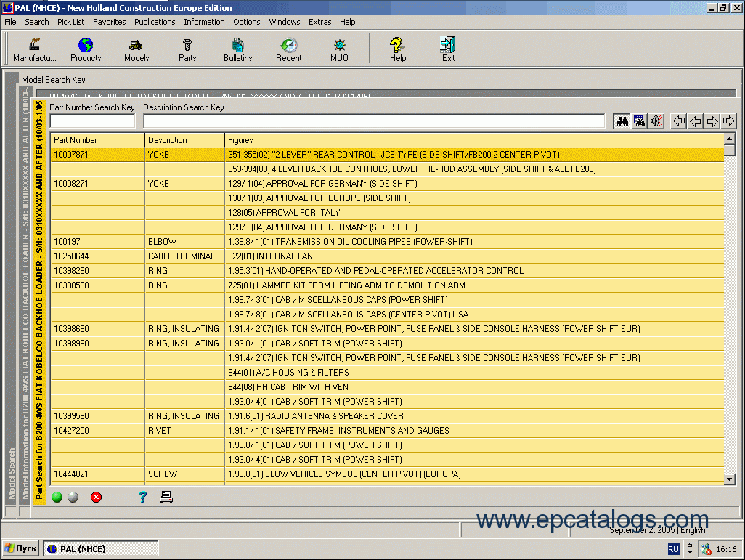This screenshot has height=560, width=745.
Task: Open the Manufacturers toolbar icon
Action: (34, 49)
